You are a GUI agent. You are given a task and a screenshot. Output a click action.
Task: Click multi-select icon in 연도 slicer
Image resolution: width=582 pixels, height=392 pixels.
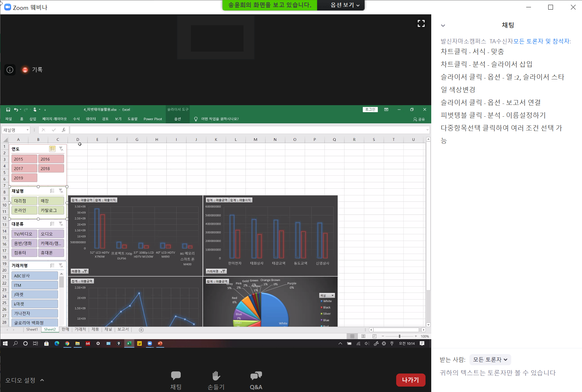coord(52,149)
